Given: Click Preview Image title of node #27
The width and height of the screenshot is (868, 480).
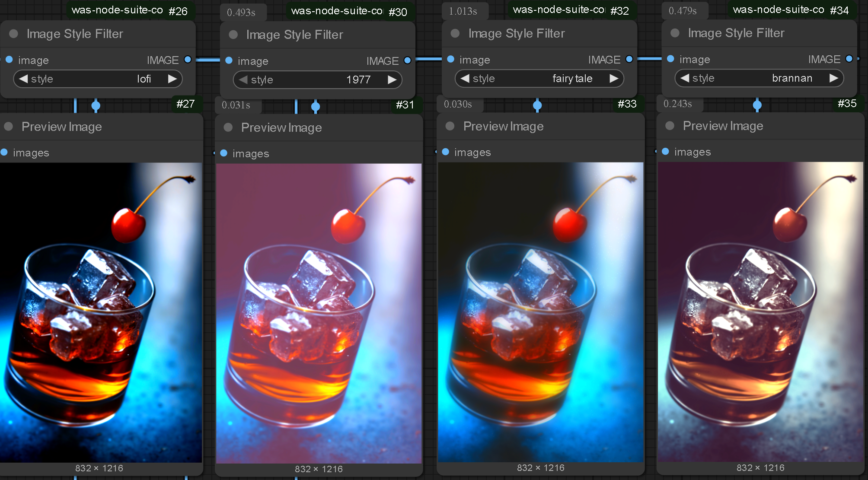Looking at the screenshot, I should [62, 127].
